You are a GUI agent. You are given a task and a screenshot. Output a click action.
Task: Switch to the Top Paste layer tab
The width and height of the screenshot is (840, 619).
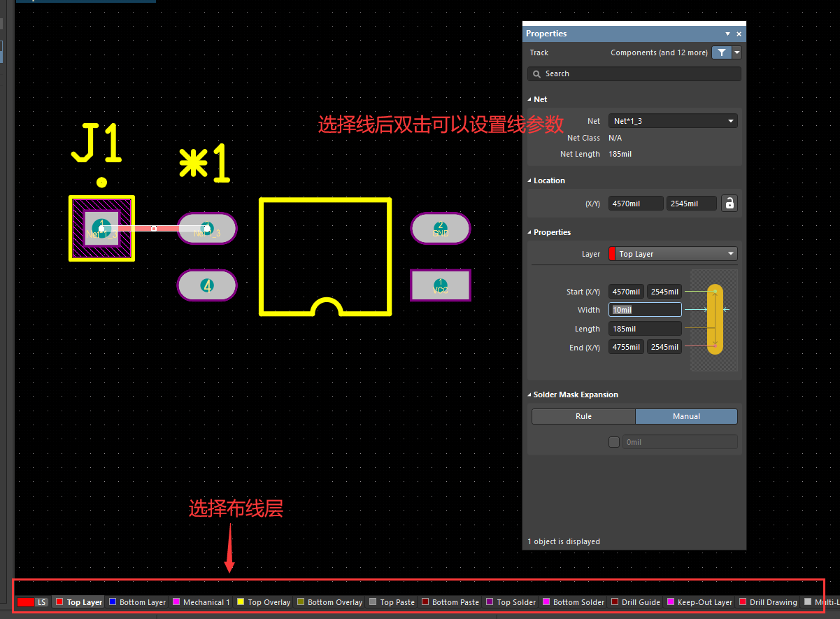click(392, 602)
